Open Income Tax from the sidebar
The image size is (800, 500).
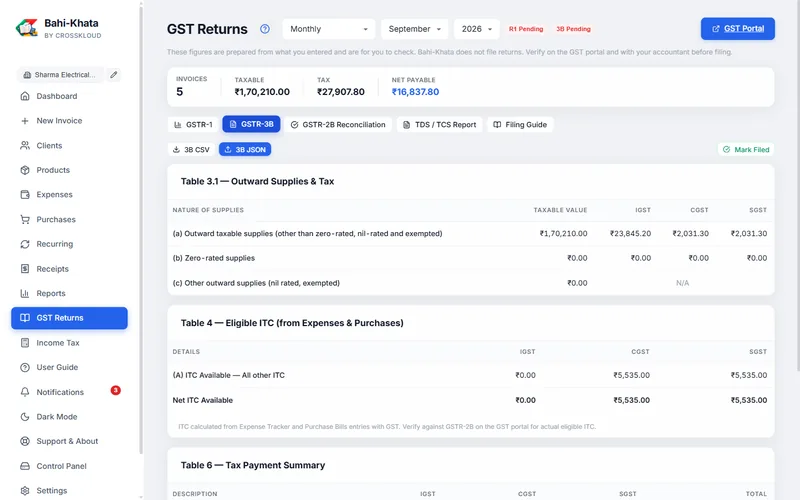[x=69, y=343]
